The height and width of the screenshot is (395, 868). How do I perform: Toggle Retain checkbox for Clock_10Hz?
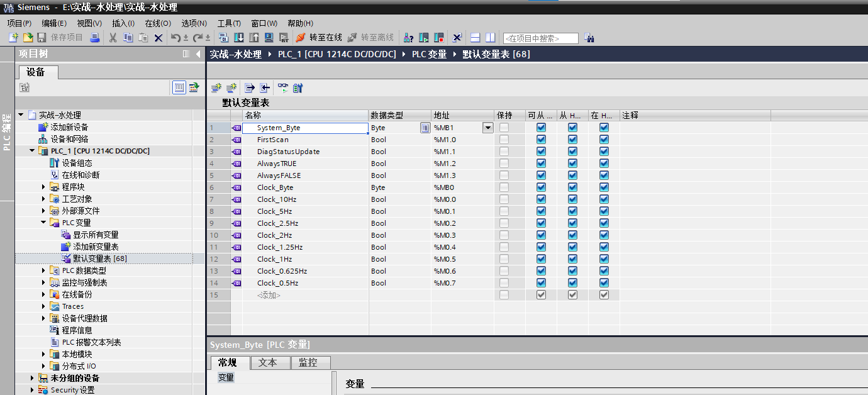[504, 199]
